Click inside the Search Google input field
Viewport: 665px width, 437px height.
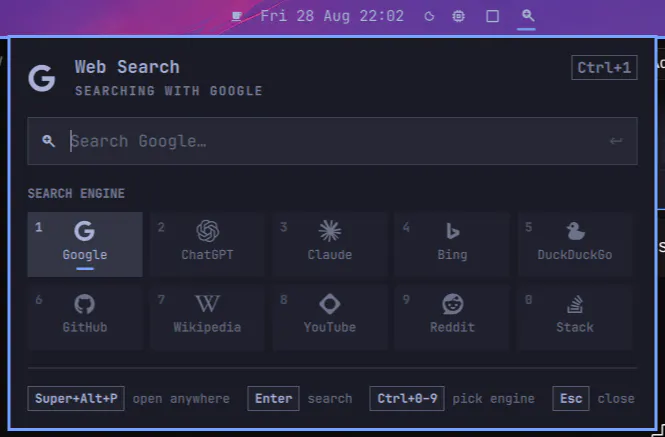coord(332,141)
